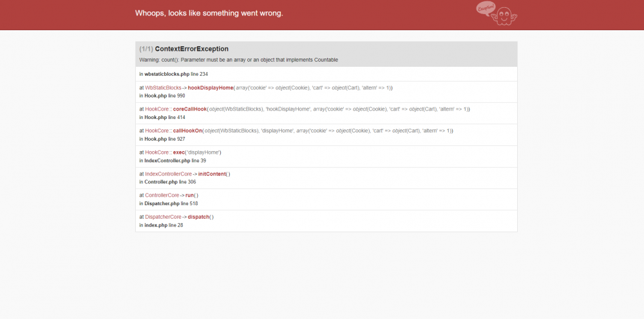644x319 pixels.
Task: Select the initContent method name
Action: (212, 174)
